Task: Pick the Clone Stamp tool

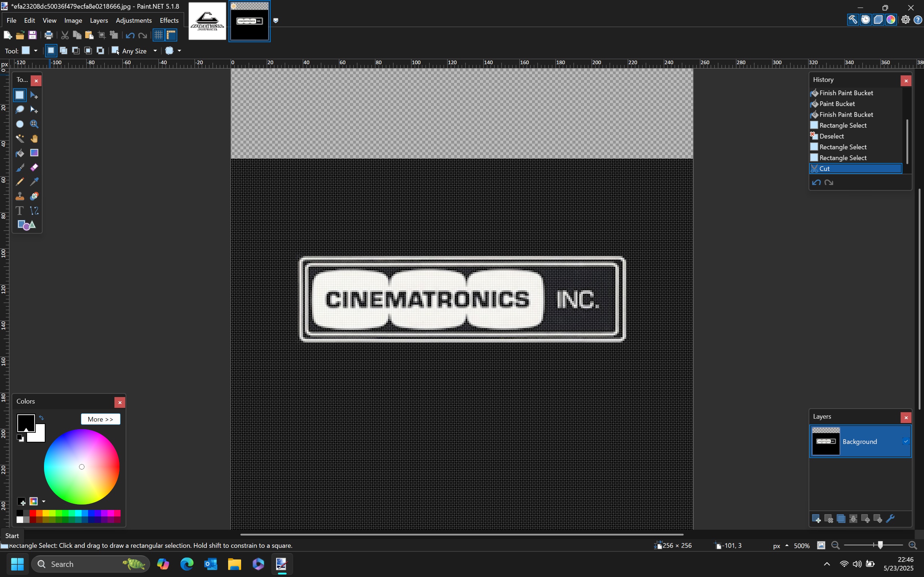Action: [x=19, y=196]
